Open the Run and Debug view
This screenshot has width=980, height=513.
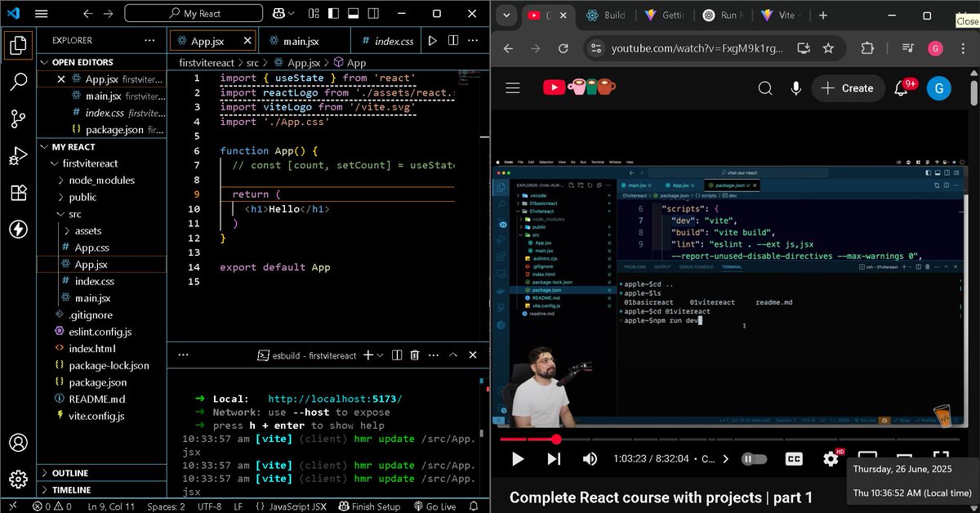[18, 156]
